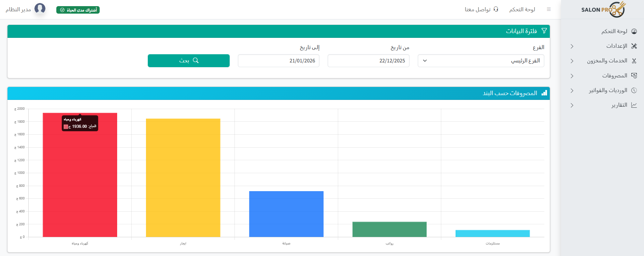
Task: Expand the التقارير sidebar chevron
Action: click(572, 105)
